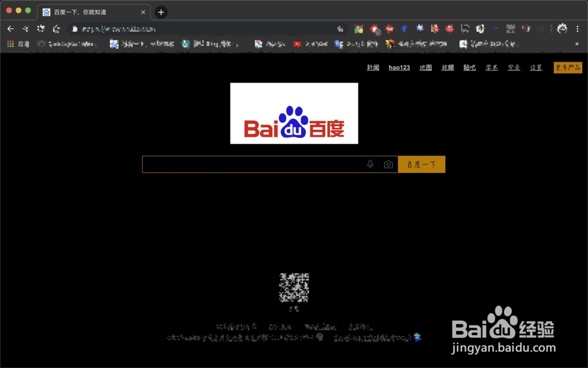This screenshot has width=588, height=368.
Task: Click the 百度一下 search button
Action: [422, 164]
